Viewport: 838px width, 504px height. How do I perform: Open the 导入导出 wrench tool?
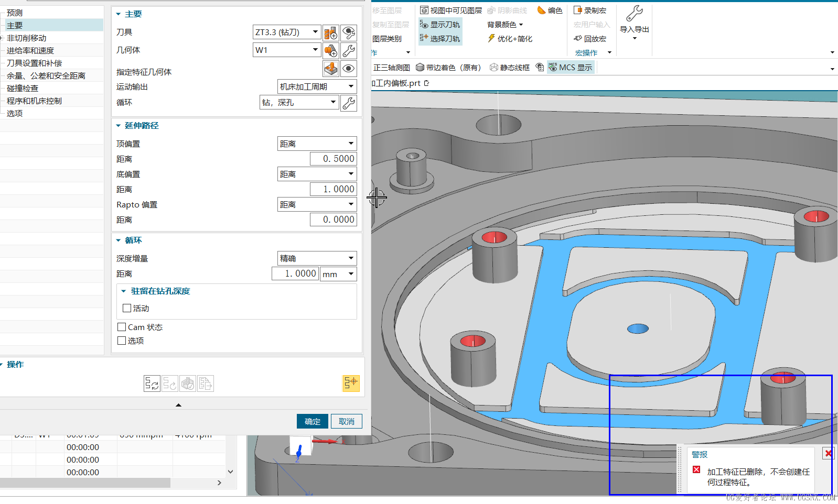(635, 14)
